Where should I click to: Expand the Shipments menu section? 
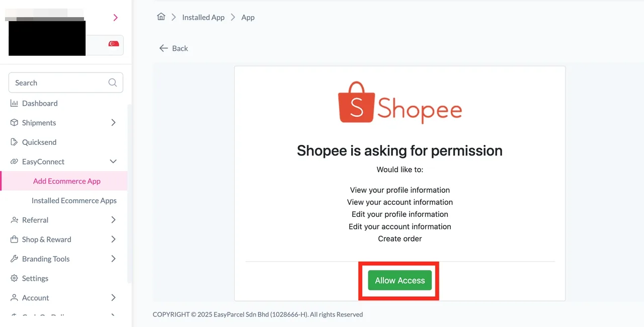click(x=114, y=122)
